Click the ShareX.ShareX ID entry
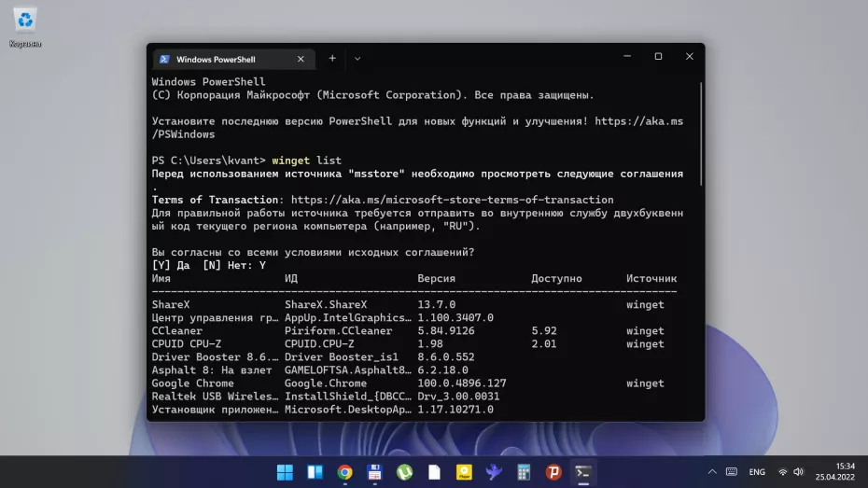Image resolution: width=868 pixels, height=488 pixels. point(326,304)
